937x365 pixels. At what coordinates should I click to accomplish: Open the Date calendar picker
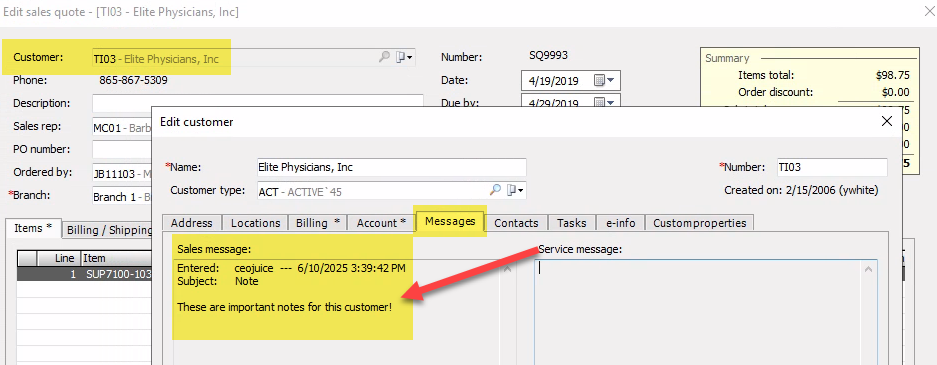[605, 80]
